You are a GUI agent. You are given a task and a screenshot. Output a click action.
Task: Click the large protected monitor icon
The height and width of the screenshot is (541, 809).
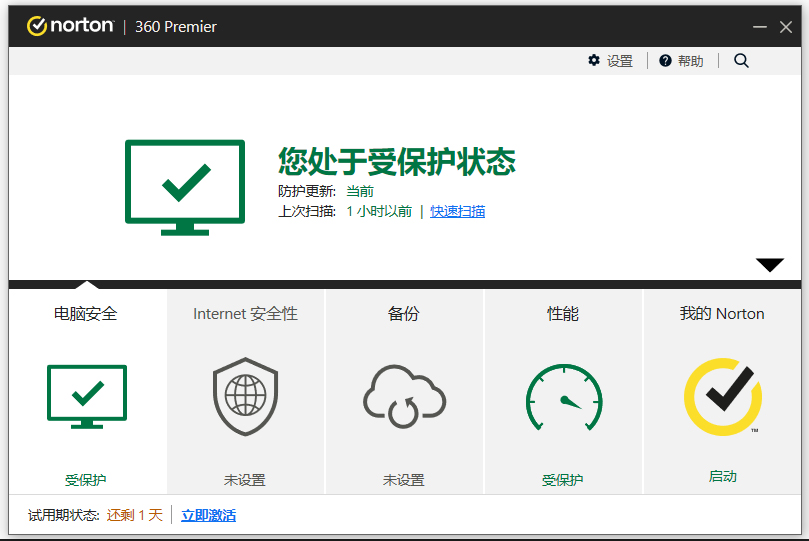(185, 188)
